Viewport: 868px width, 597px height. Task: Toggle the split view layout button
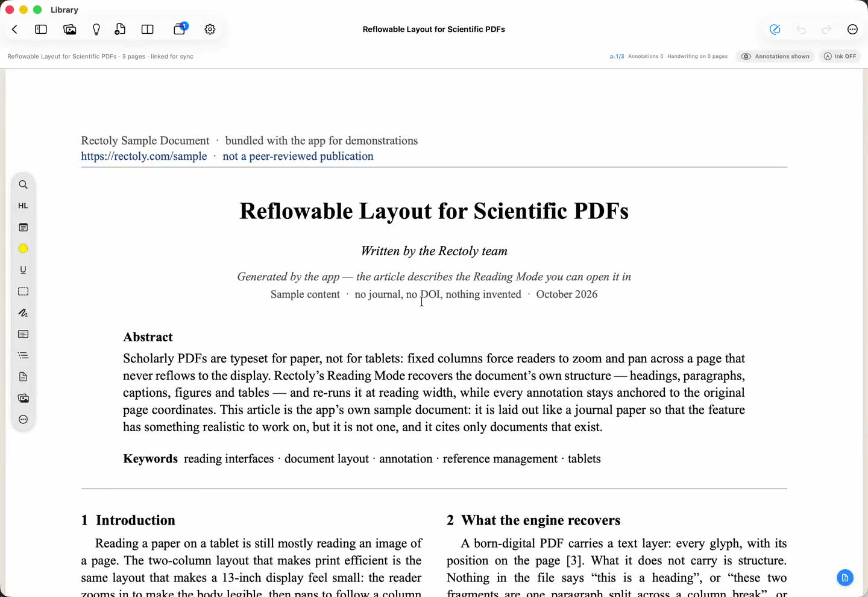(147, 29)
